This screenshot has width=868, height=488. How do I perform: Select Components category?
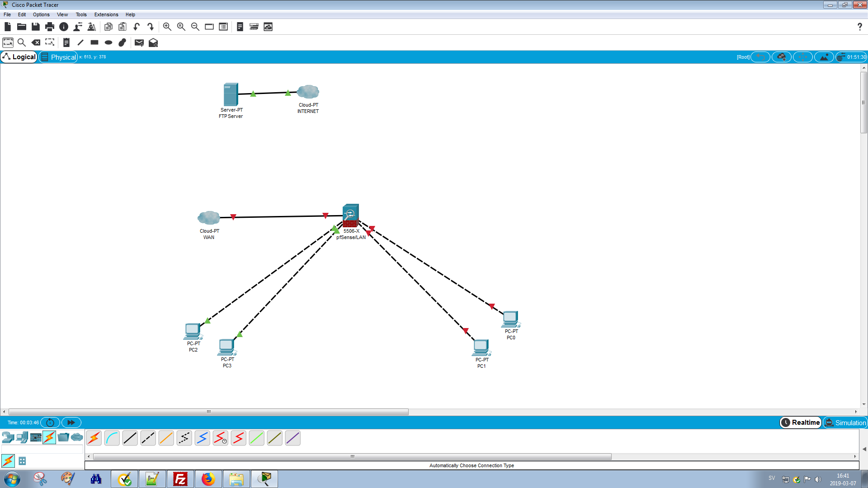coord(36,437)
